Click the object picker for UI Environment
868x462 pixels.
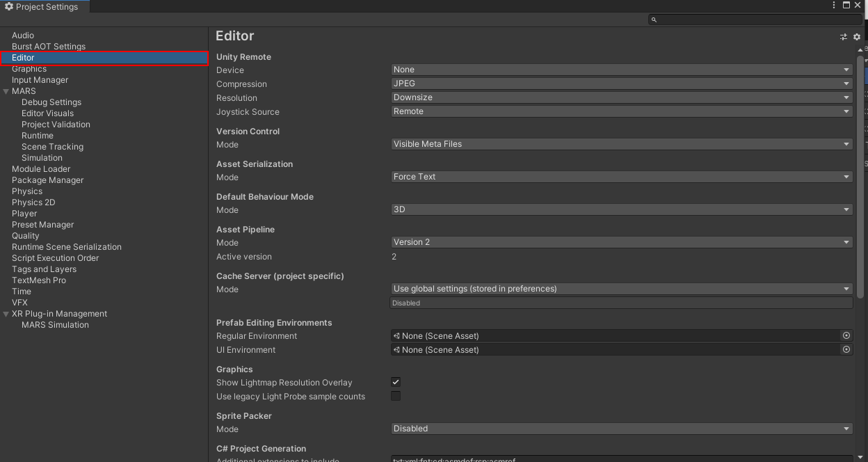[846, 349]
